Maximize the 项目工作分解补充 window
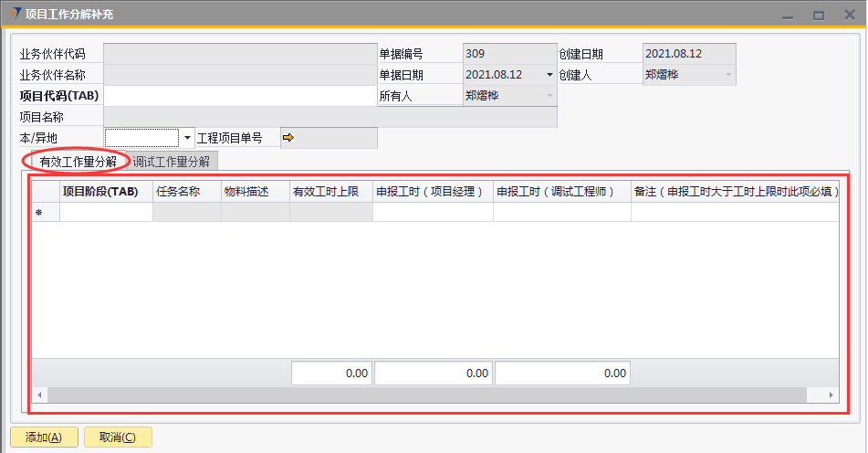 819,15
